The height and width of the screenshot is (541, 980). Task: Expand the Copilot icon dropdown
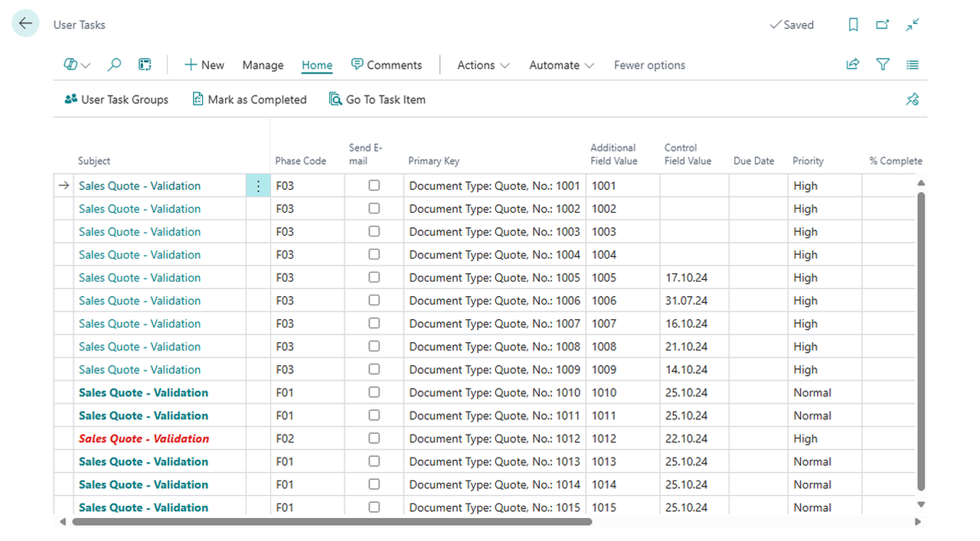click(x=77, y=65)
